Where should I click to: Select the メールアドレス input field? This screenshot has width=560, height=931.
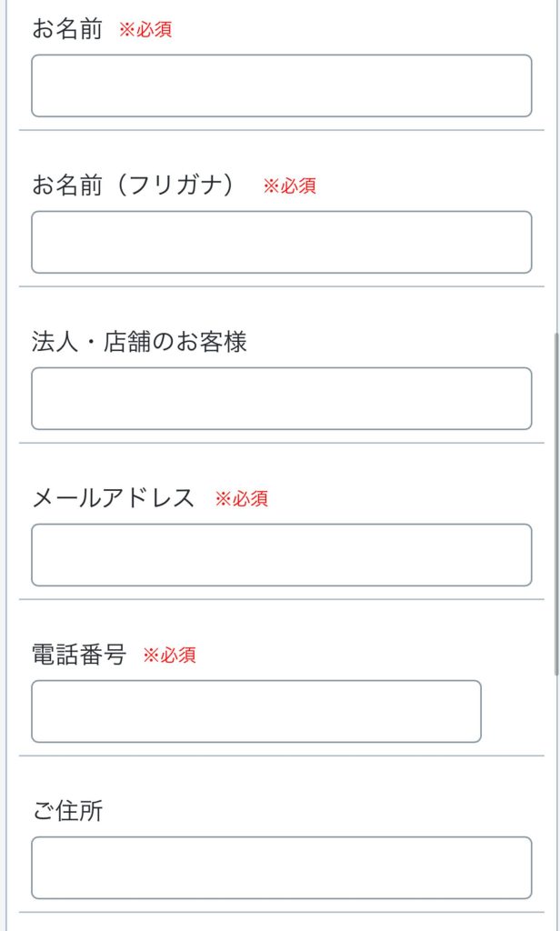(281, 556)
